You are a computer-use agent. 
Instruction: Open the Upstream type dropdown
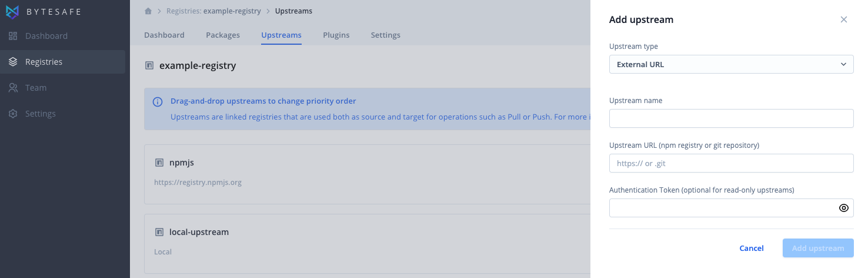tap(731, 64)
